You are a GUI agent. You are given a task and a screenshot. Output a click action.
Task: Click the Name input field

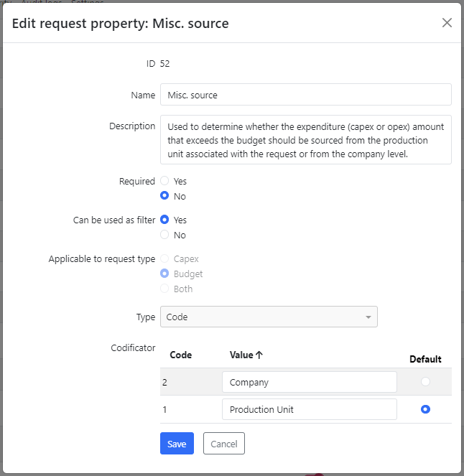click(306, 95)
